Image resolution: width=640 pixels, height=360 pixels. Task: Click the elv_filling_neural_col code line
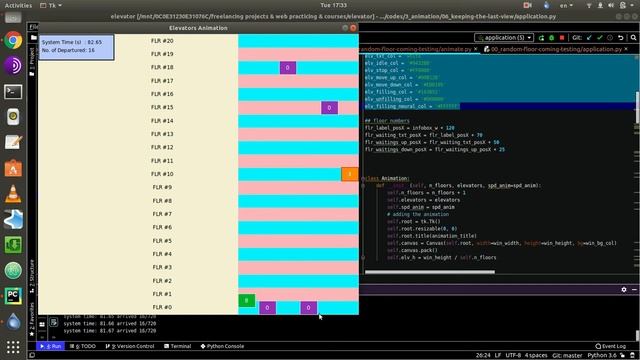point(412,107)
